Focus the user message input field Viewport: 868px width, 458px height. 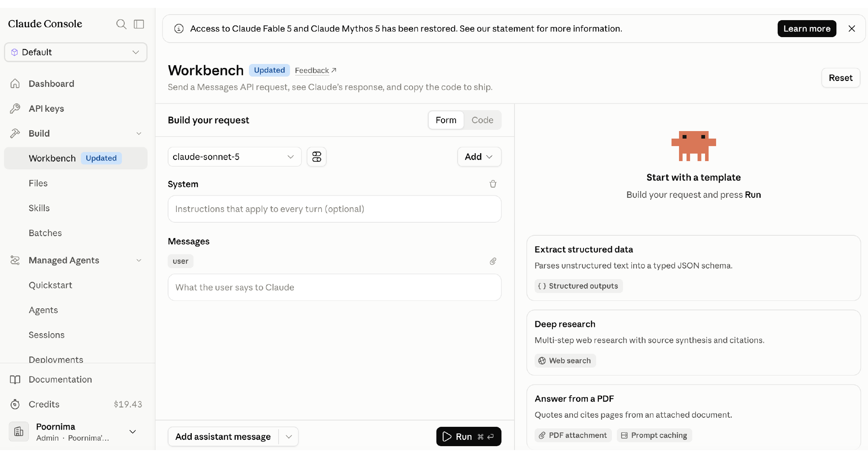coord(335,287)
